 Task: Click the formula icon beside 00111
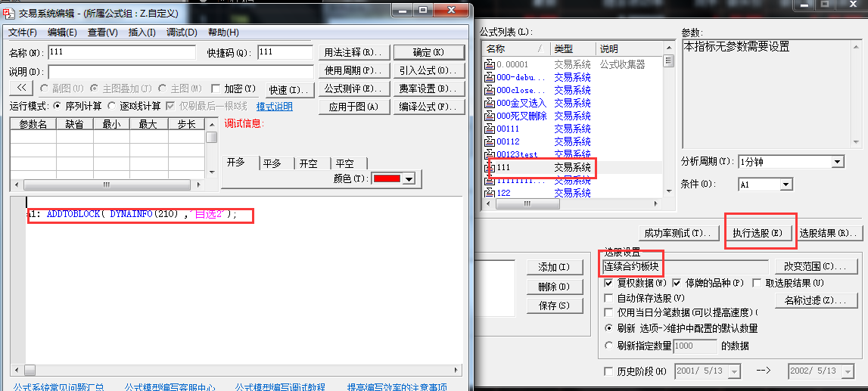click(x=490, y=129)
